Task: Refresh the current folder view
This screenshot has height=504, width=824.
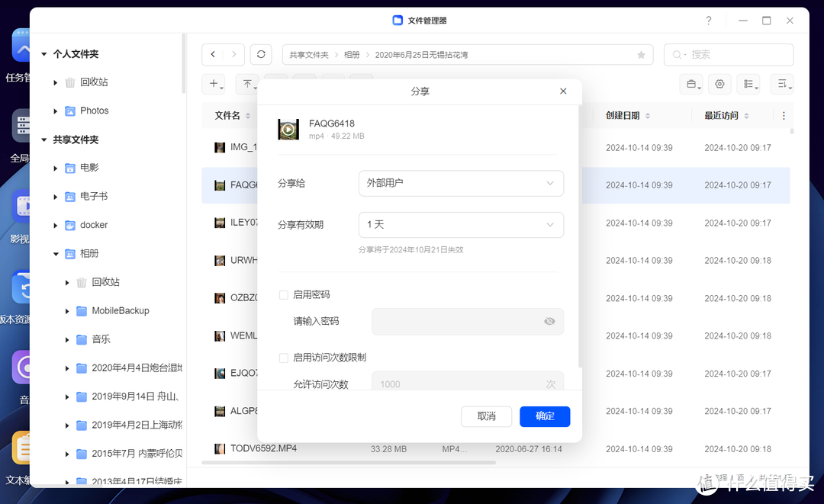Action: [261, 54]
